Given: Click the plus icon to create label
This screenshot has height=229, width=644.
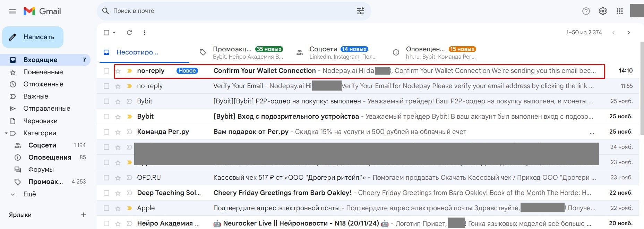Looking at the screenshot, I should (x=84, y=215).
